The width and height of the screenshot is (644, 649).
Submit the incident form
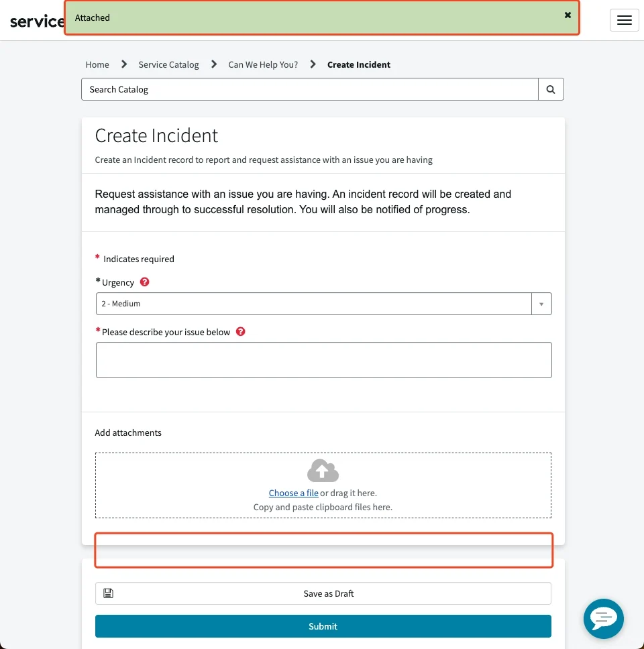tap(323, 626)
